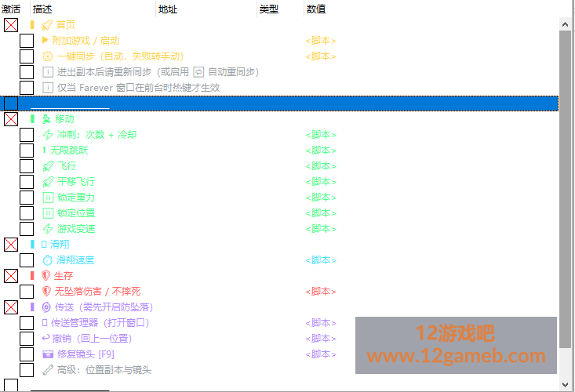
Task: Select the highlighted blue separator row
Action: (279, 103)
